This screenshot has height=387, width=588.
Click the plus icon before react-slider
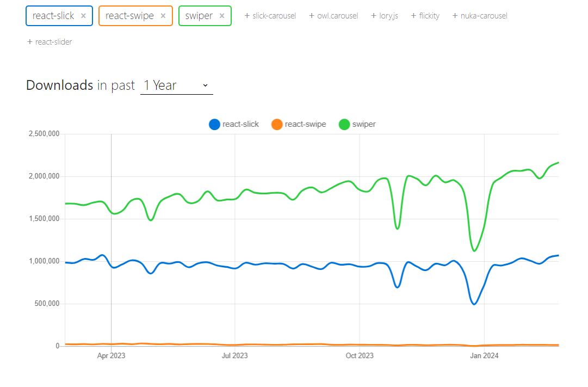[29, 42]
